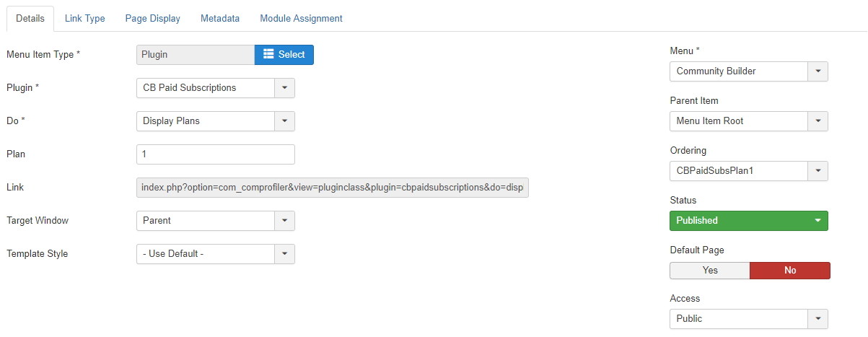Switch to the Link Type tab
This screenshot has width=868, height=337.
(x=84, y=19)
